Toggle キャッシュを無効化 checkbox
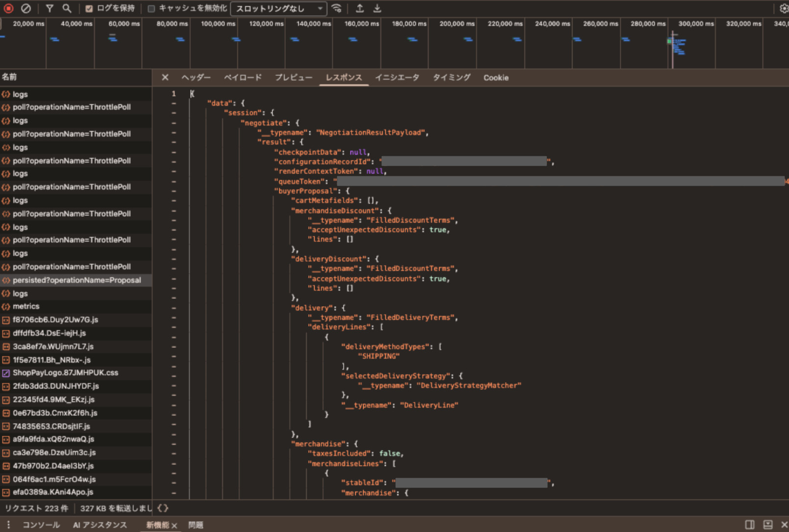Screen dimensions: 789x532 coord(151,8)
